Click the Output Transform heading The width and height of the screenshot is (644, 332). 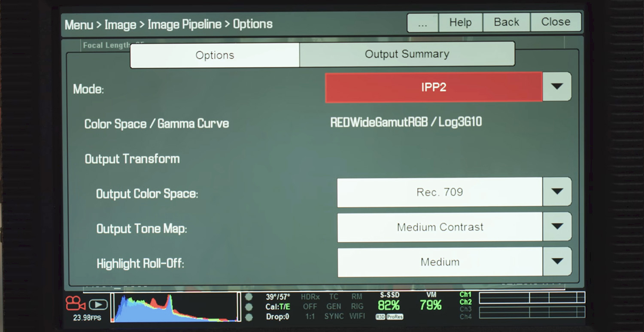click(x=132, y=159)
